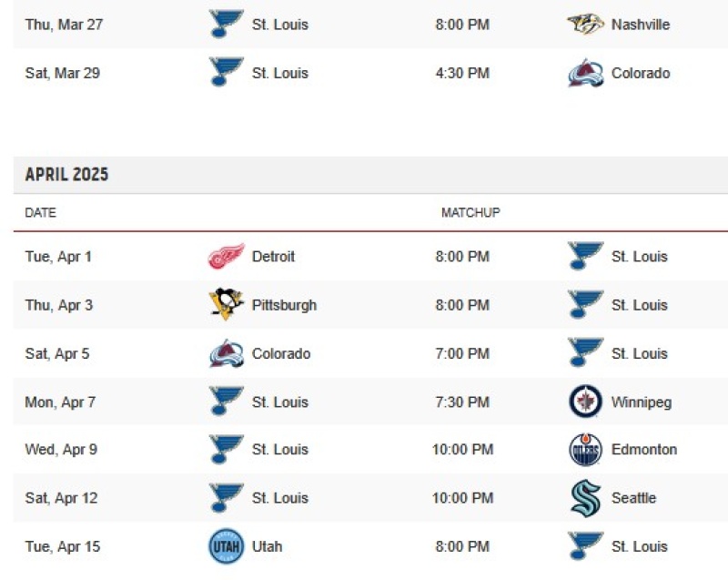The image size is (728, 580).
Task: Click the Pittsburgh Penguins logo
Action: (x=226, y=304)
